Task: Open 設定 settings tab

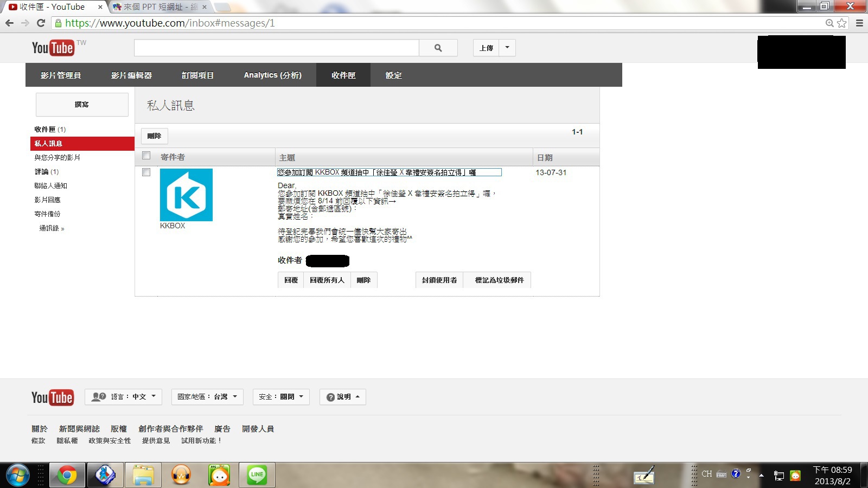Action: (x=394, y=75)
